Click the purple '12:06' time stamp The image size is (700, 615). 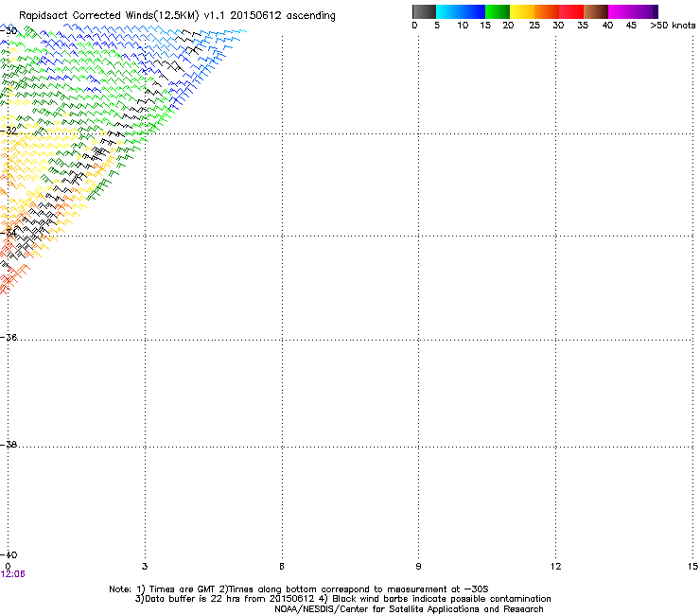(13, 574)
